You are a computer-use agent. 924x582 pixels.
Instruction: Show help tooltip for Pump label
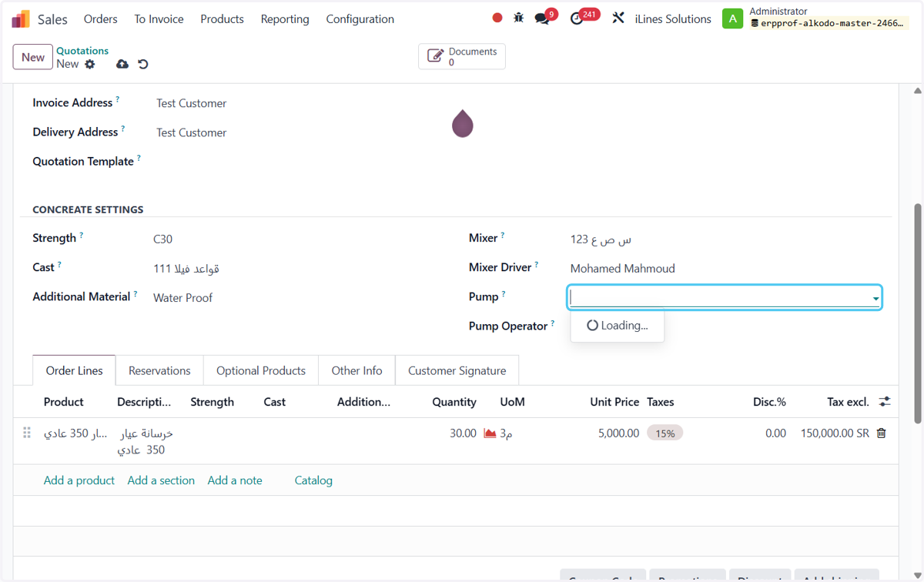[x=504, y=293]
